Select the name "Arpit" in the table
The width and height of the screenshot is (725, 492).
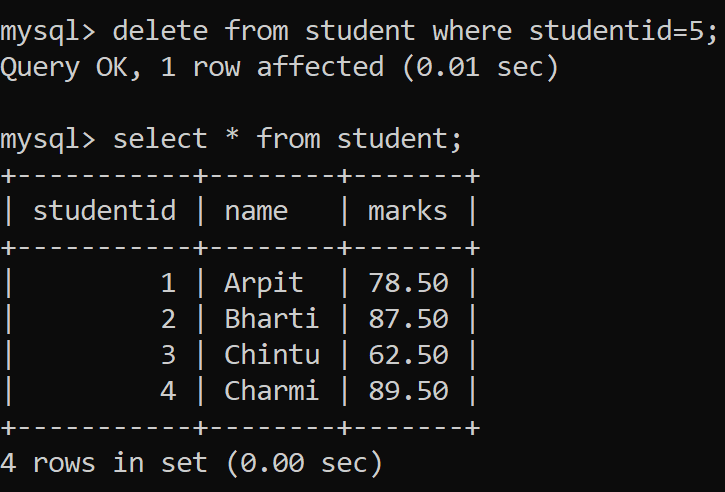coord(263,283)
